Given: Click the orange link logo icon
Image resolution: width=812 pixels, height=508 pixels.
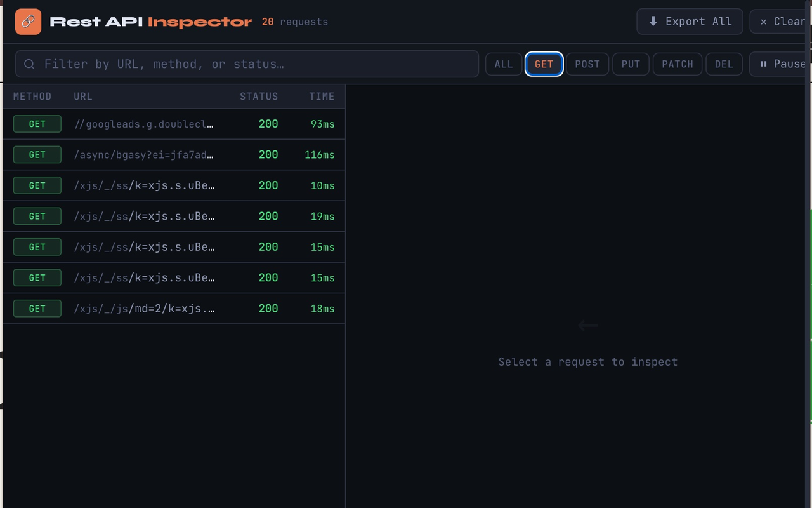Looking at the screenshot, I should (x=28, y=22).
